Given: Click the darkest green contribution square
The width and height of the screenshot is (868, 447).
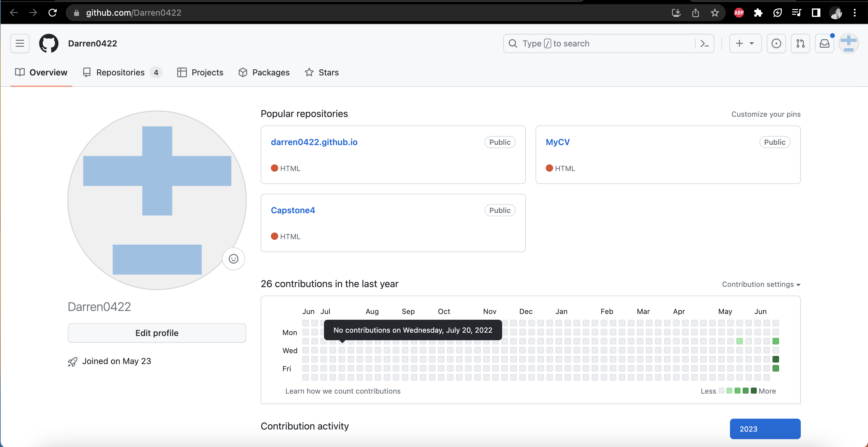Looking at the screenshot, I should [x=775, y=359].
